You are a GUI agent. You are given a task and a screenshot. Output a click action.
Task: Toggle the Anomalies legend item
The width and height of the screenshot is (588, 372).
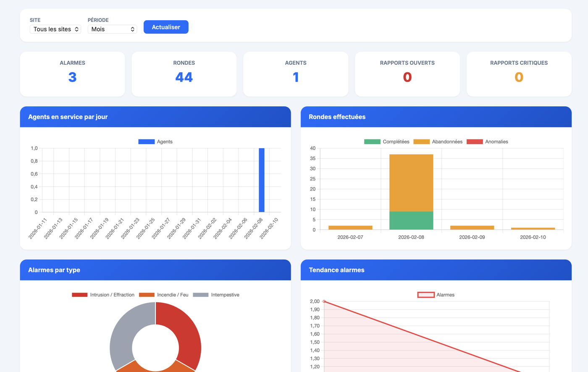[487, 142]
